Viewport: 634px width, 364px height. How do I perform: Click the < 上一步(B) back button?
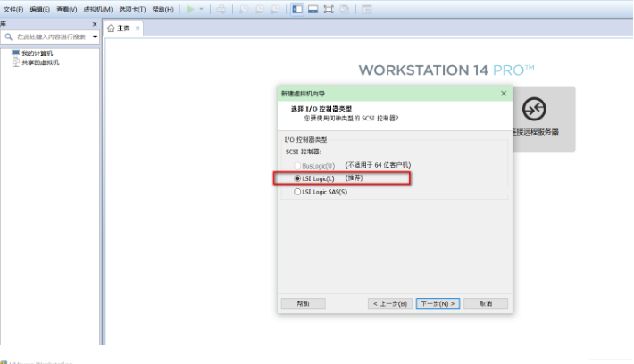(390, 303)
